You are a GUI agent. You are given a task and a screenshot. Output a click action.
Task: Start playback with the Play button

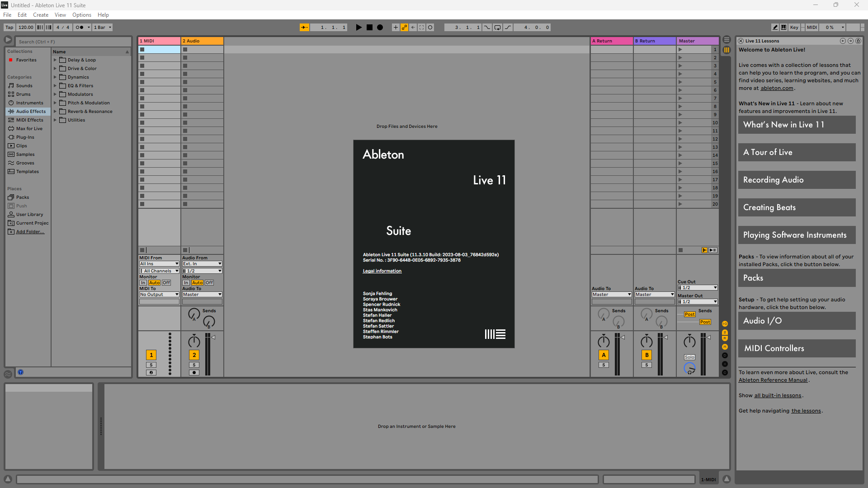pos(359,28)
